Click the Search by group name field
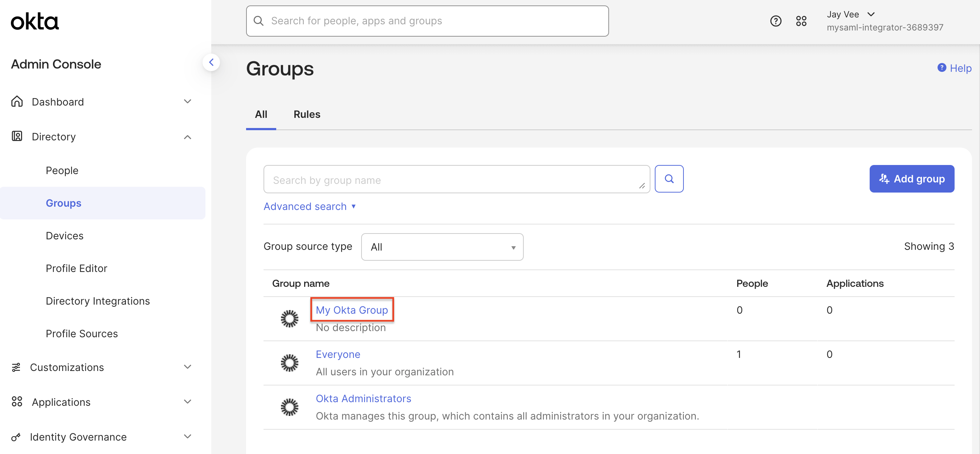The height and width of the screenshot is (454, 980). 457,179
